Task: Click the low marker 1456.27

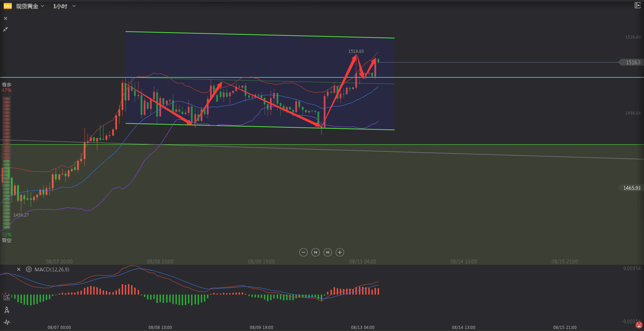Action: click(21, 215)
